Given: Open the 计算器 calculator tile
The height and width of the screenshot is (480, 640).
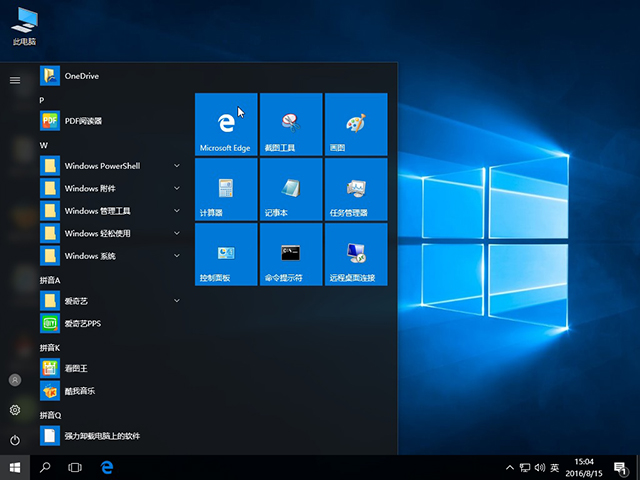Looking at the screenshot, I should coord(226,189).
